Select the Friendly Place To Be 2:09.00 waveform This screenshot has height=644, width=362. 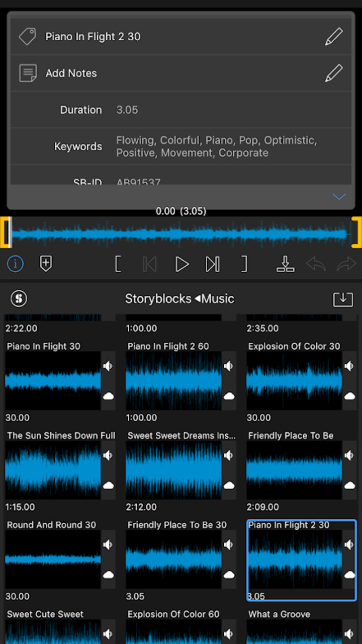point(294,470)
